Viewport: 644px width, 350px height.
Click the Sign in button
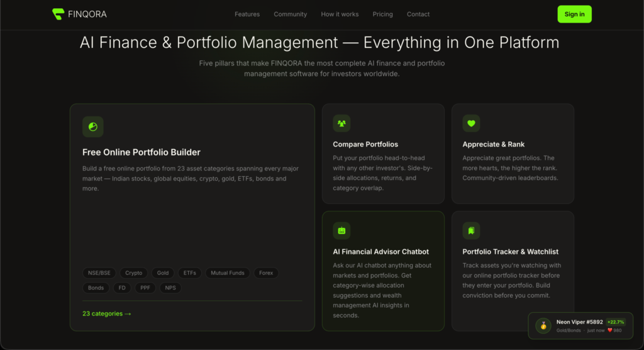tap(574, 14)
